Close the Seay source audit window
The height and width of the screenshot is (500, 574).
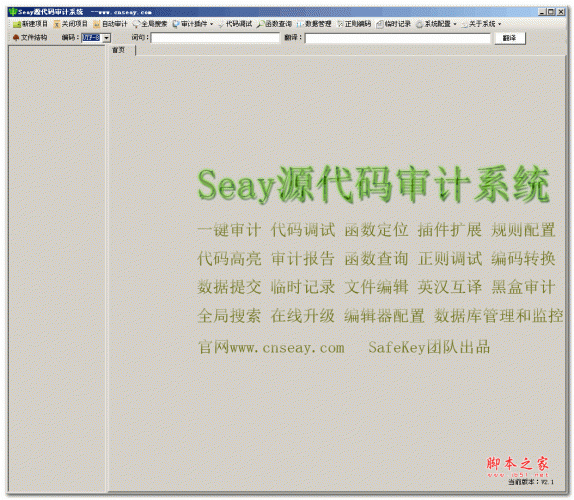(x=561, y=12)
